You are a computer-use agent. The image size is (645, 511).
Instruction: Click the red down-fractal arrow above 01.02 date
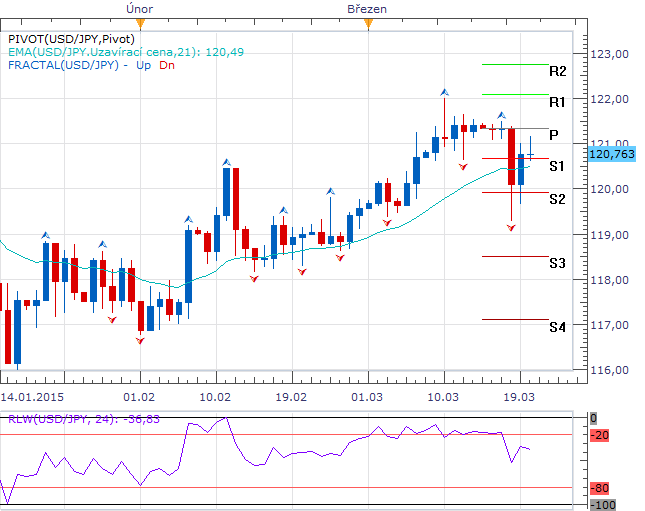140,341
